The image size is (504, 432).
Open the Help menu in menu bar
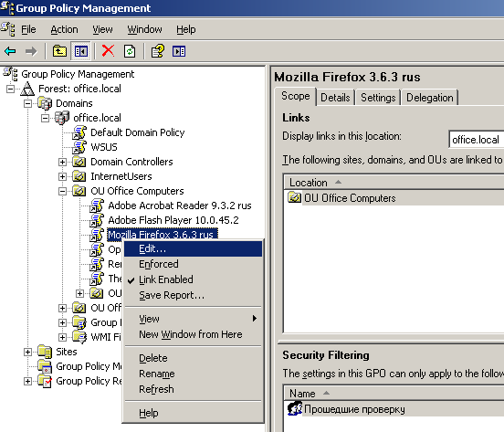tap(185, 29)
